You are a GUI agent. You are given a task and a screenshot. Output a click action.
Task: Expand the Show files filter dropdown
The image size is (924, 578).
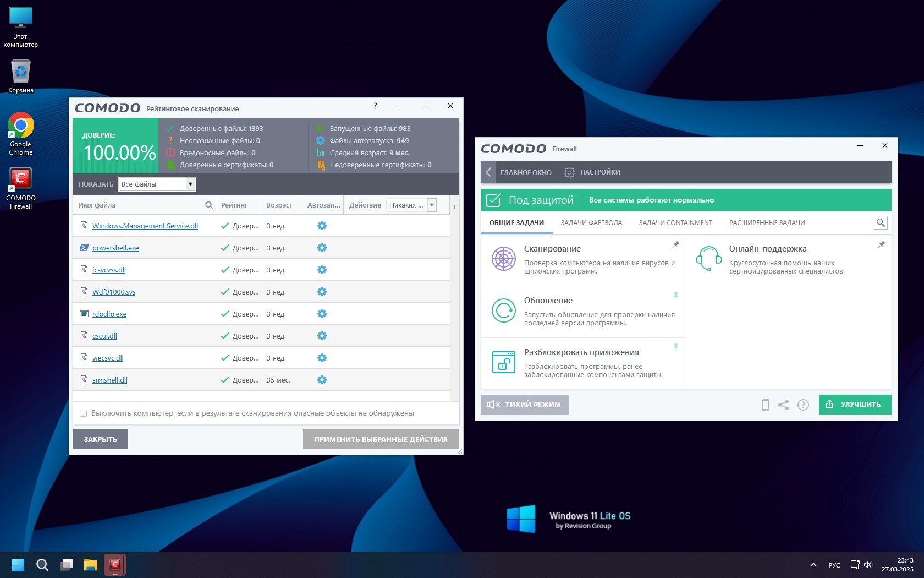pyautogui.click(x=190, y=184)
